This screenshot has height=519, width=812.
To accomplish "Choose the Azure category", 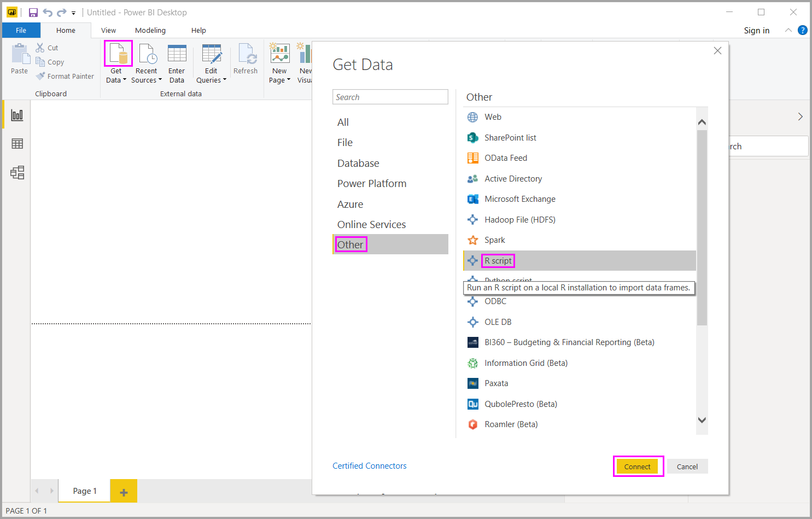I will pos(390,204).
